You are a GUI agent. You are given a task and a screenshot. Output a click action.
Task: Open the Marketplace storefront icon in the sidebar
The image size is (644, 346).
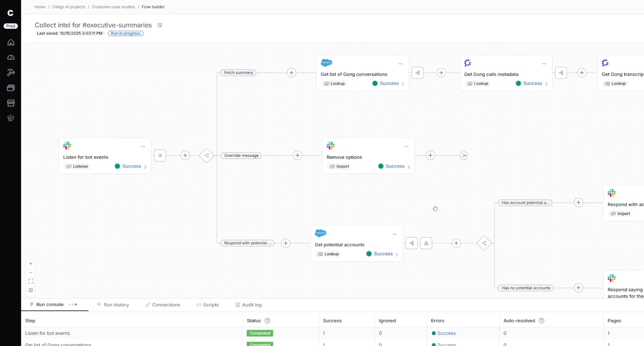[10, 103]
